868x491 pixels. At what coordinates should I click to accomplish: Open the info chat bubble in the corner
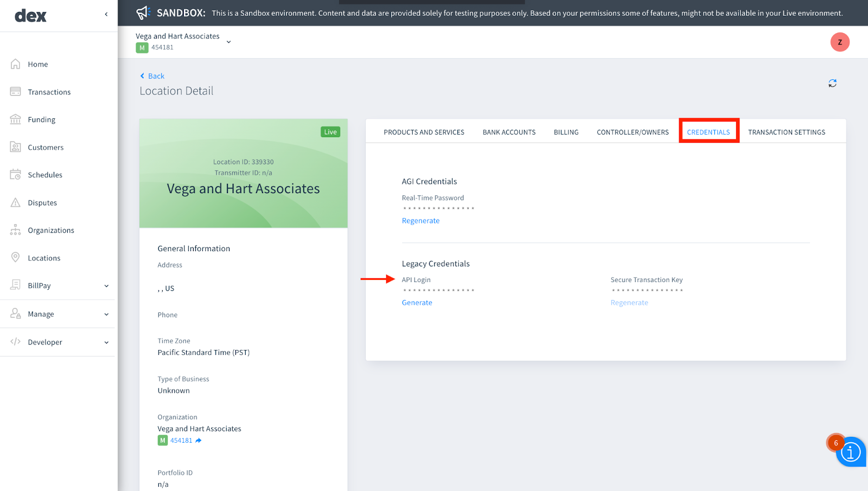tap(851, 452)
